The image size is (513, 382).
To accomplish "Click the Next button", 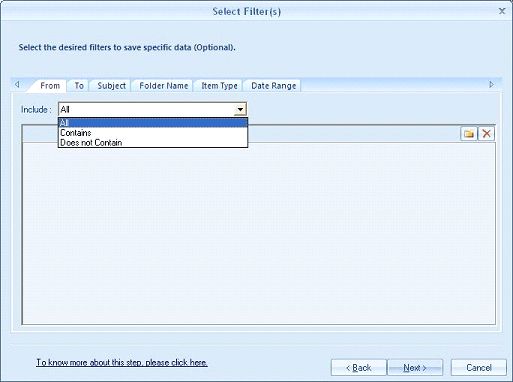I will [415, 368].
